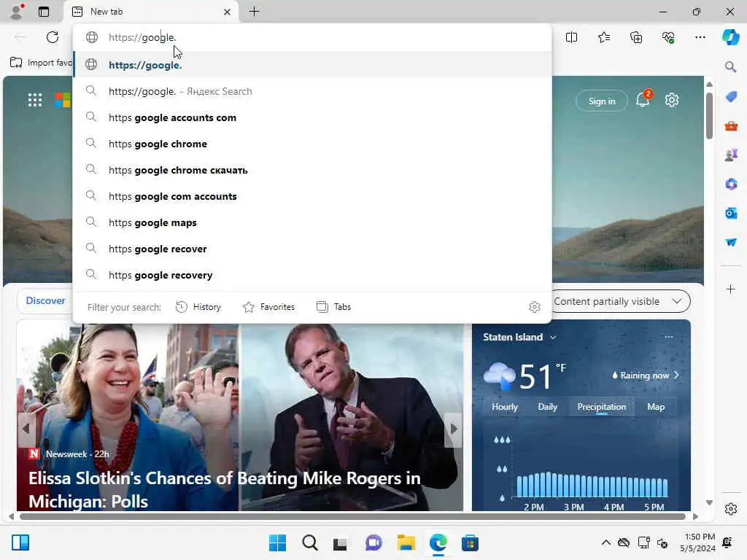The image size is (747, 560).
Task: Open the sidebar Search icon
Action: (x=731, y=66)
